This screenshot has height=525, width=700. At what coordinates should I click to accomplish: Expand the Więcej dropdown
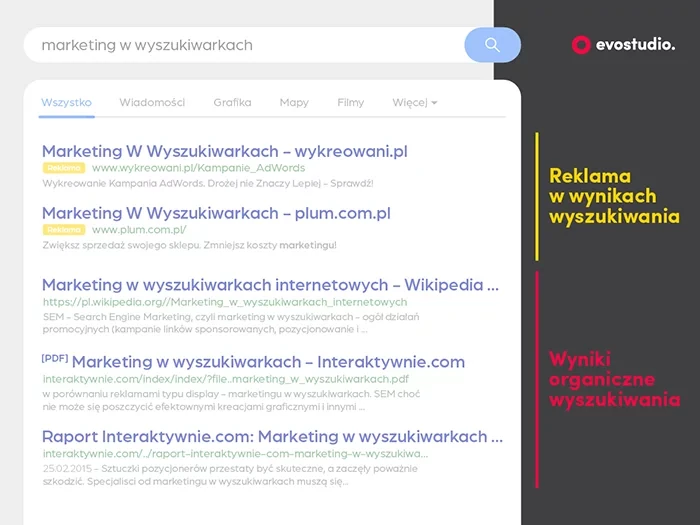[415, 103]
